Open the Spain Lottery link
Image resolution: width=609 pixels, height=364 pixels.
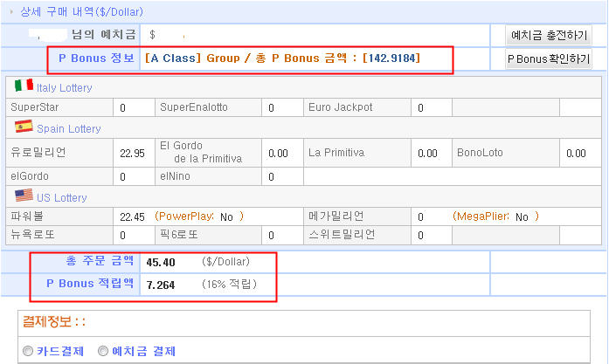coord(69,129)
